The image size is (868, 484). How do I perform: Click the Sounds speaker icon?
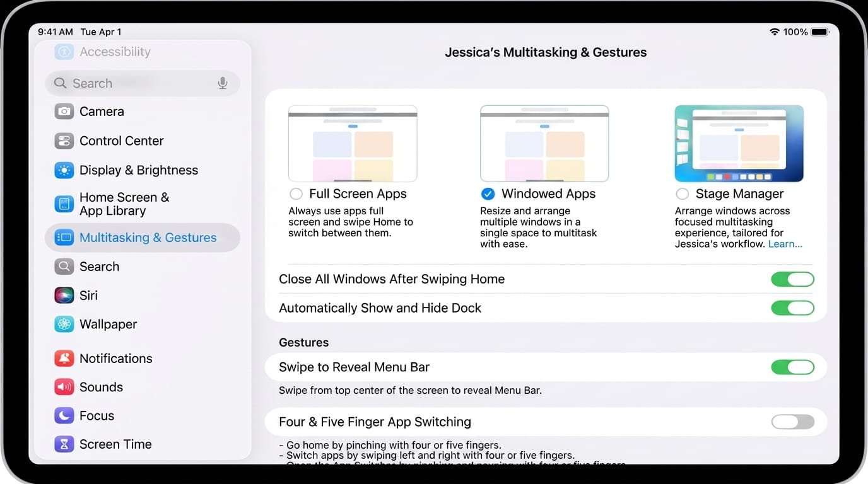(x=64, y=387)
